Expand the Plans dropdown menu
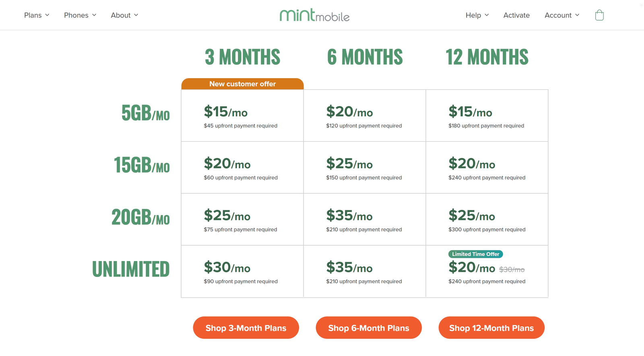 point(37,15)
